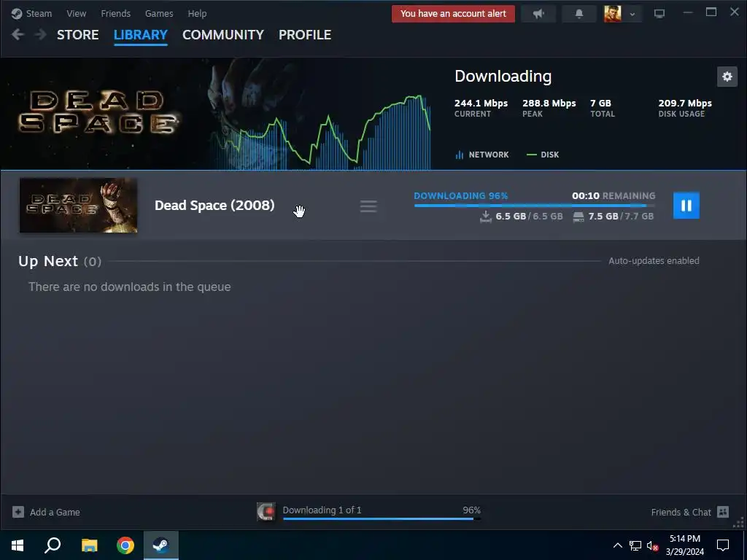Click the Dead Space game thumbnail
The width and height of the screenshot is (747, 560).
79,205
